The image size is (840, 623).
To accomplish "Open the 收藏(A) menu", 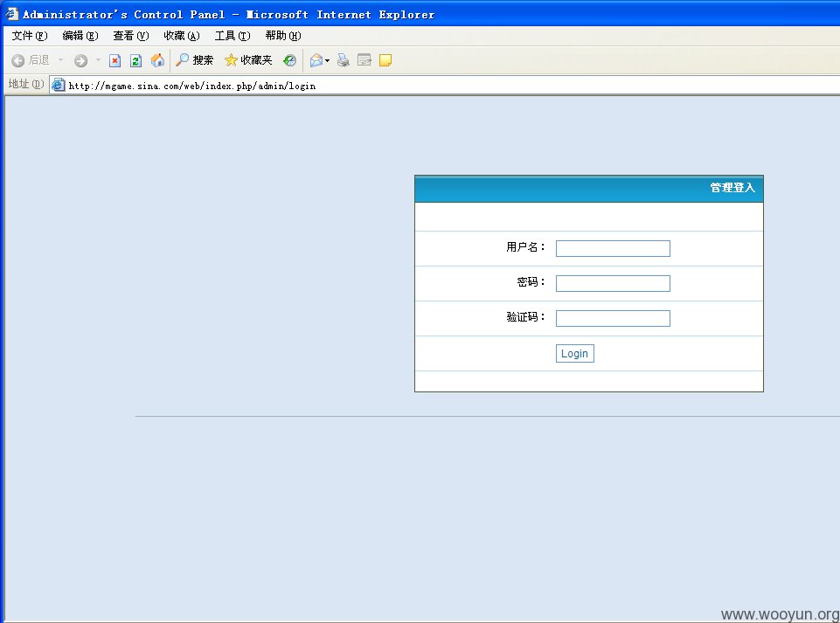I will click(182, 35).
